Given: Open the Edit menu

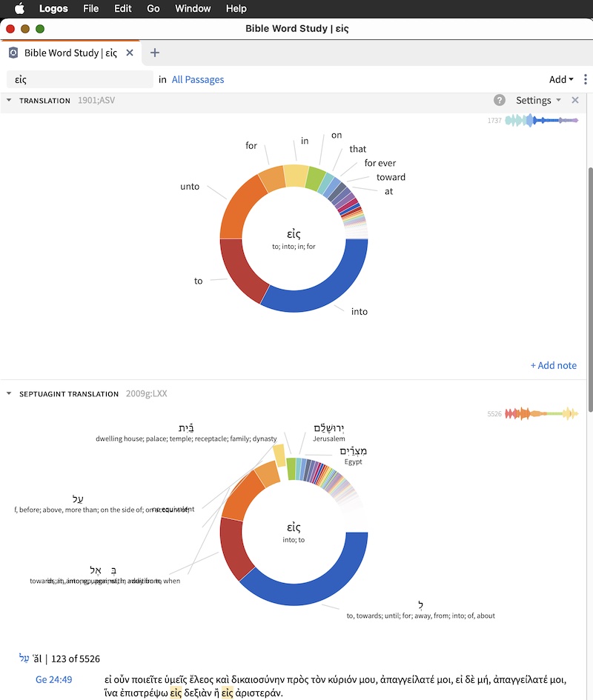Looking at the screenshot, I should (x=123, y=8).
